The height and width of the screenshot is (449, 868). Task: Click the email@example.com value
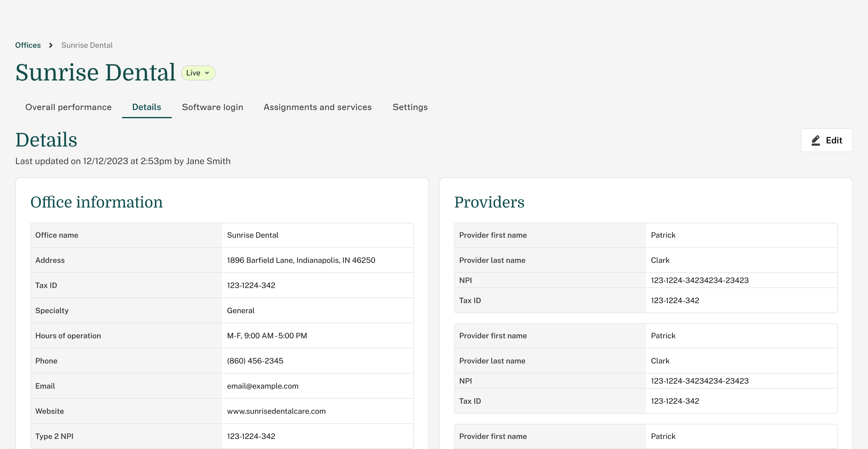pos(263,386)
